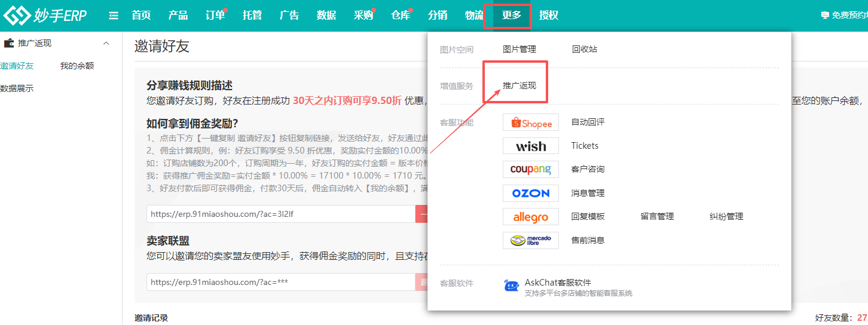868x325 pixels.
Task: Select 邀请好友 in the sidebar
Action: point(17,66)
